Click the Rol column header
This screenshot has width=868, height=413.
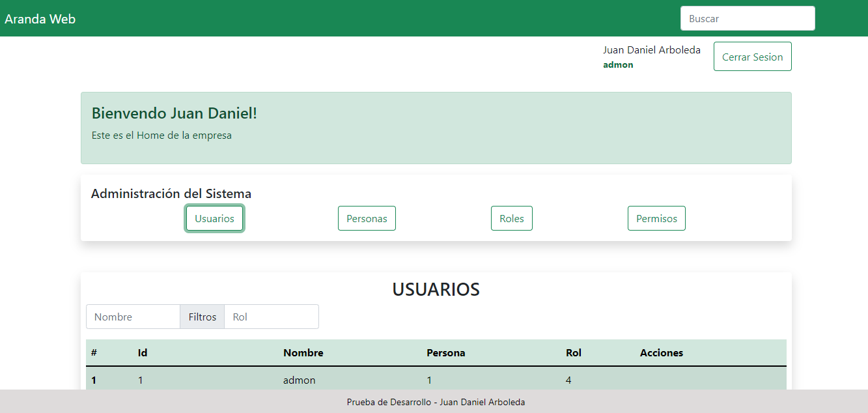[574, 352]
